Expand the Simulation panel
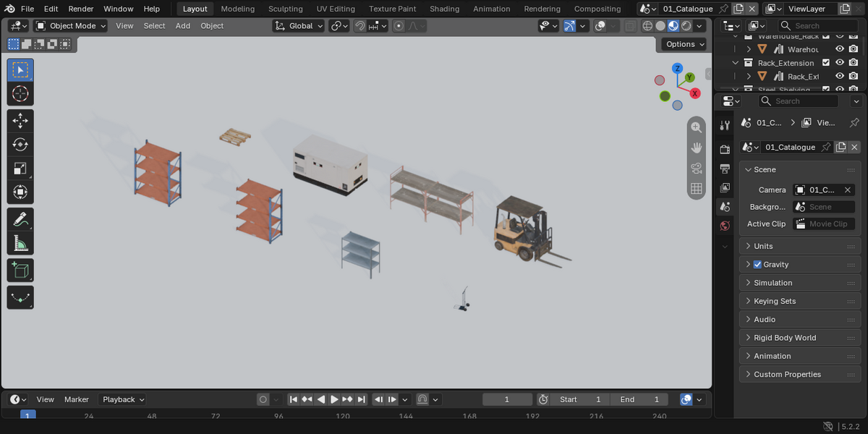The height and width of the screenshot is (434, 868). [x=799, y=283]
